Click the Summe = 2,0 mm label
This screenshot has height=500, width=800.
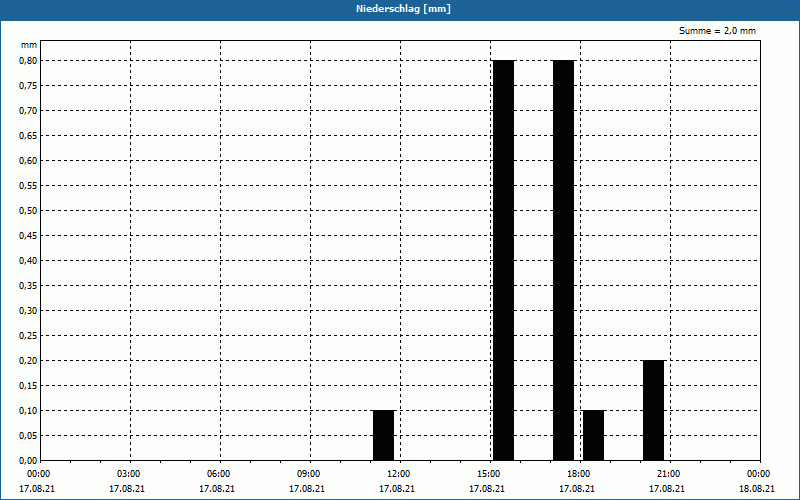coord(717,31)
